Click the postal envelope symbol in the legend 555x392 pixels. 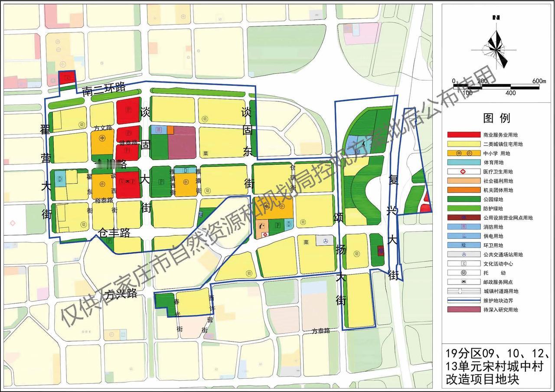[x=464, y=282]
